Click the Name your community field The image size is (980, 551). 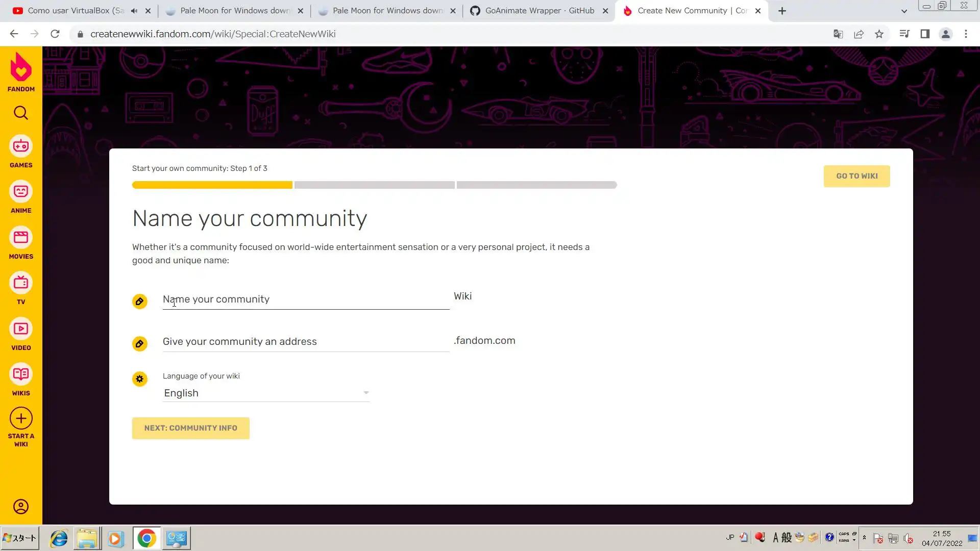pos(305,299)
